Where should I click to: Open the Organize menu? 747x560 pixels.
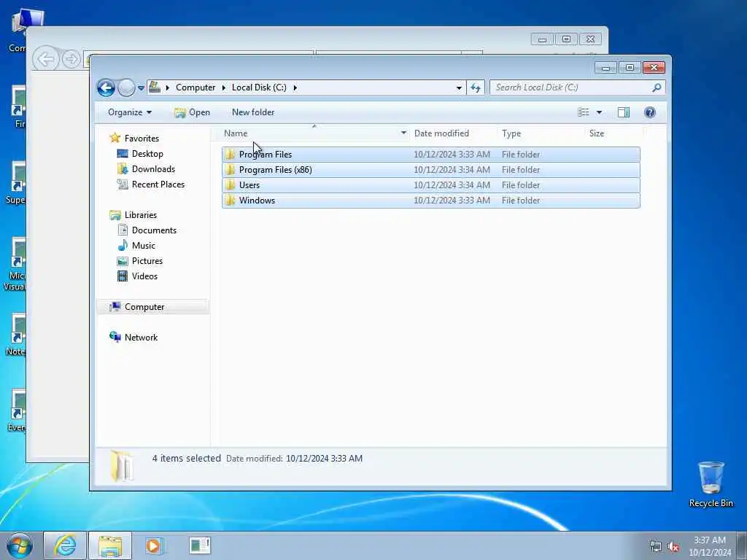click(130, 112)
